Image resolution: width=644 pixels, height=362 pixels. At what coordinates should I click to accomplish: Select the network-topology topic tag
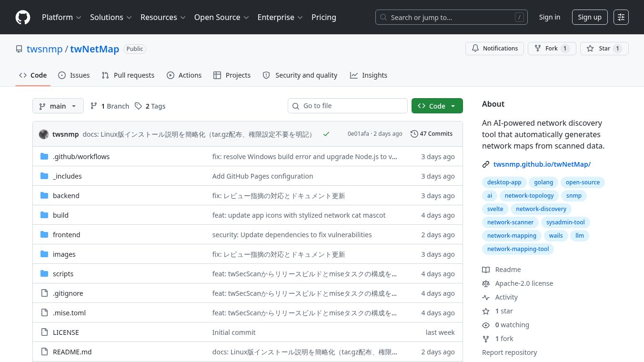tap(529, 196)
